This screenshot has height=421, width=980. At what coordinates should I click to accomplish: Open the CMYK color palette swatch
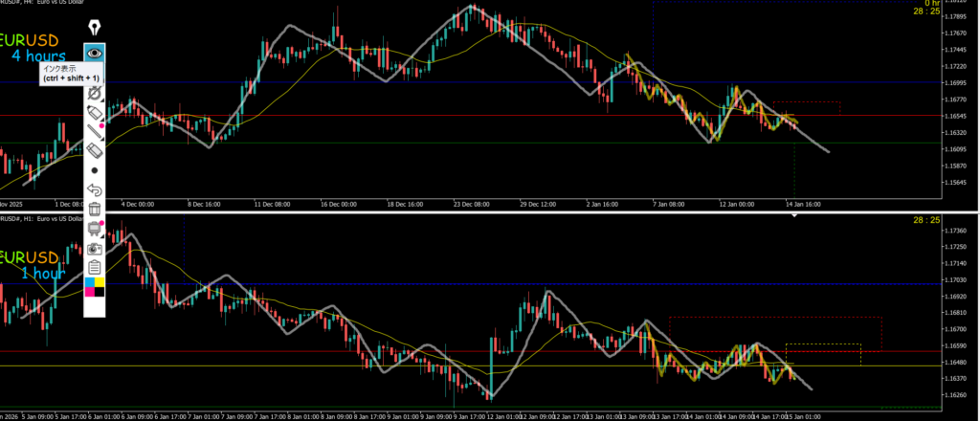point(94,289)
